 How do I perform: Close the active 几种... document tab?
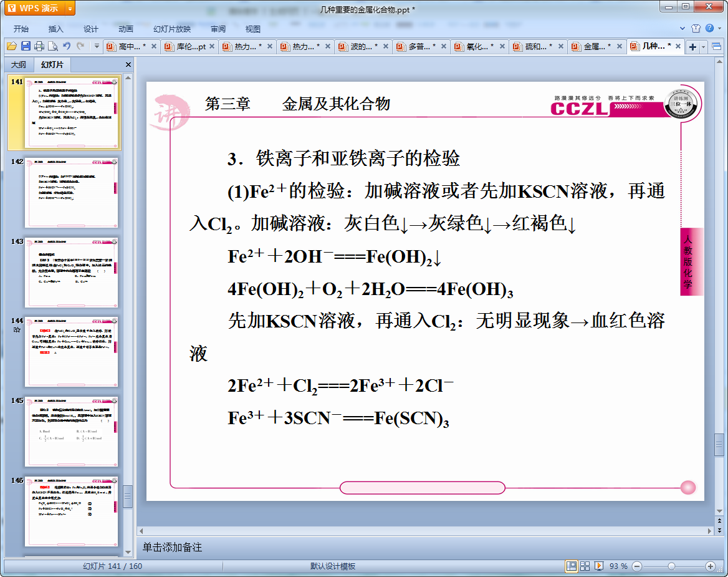(678, 46)
